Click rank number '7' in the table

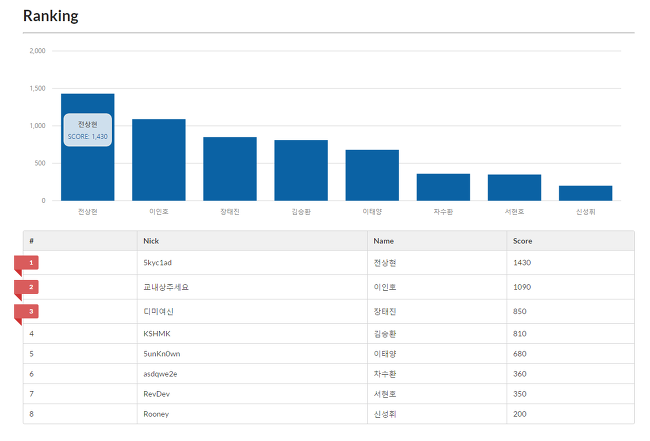(32, 394)
